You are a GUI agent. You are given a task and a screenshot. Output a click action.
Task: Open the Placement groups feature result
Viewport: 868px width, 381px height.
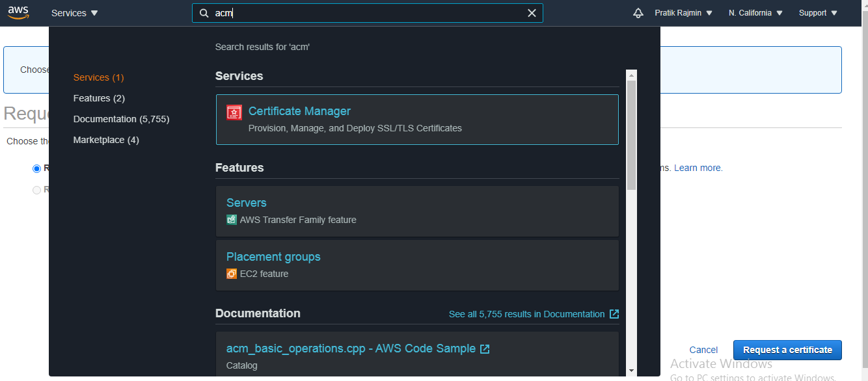417,265
